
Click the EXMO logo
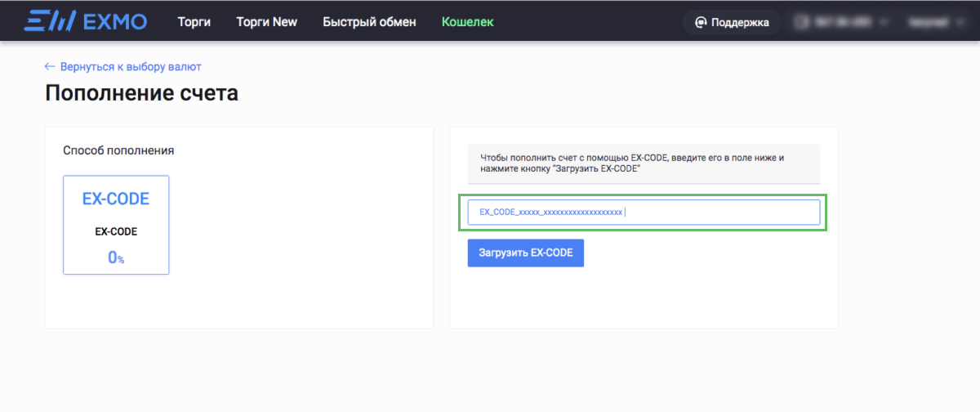[86, 20]
